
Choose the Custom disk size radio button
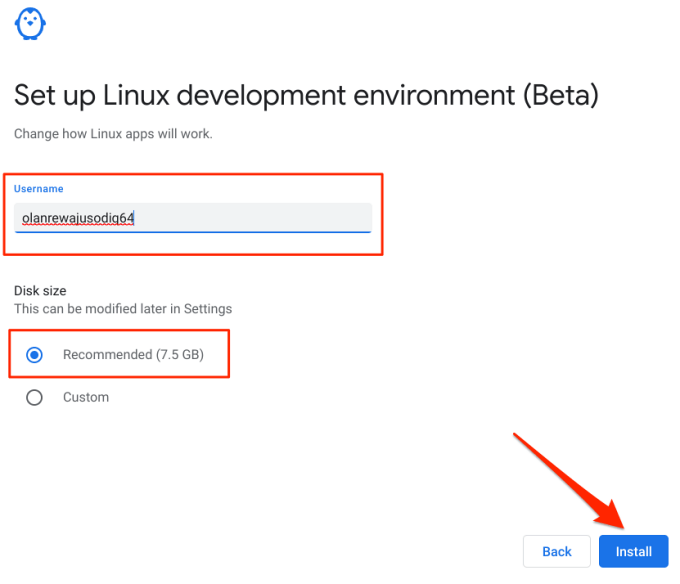coord(35,397)
